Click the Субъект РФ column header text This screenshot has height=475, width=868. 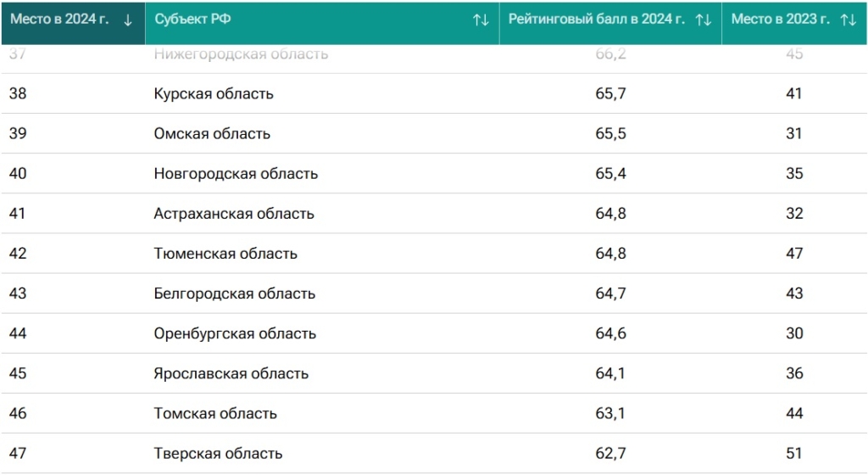tap(181, 20)
